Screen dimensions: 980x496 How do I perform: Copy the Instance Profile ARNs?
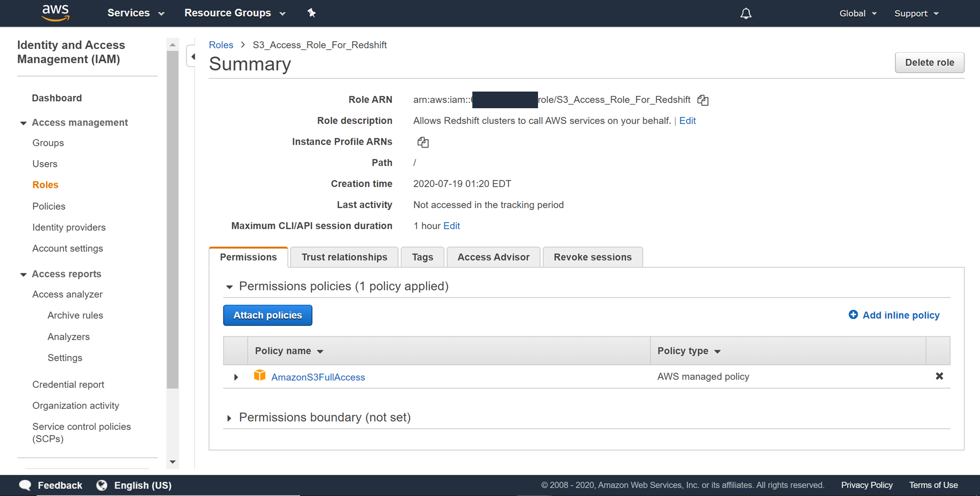(x=423, y=142)
